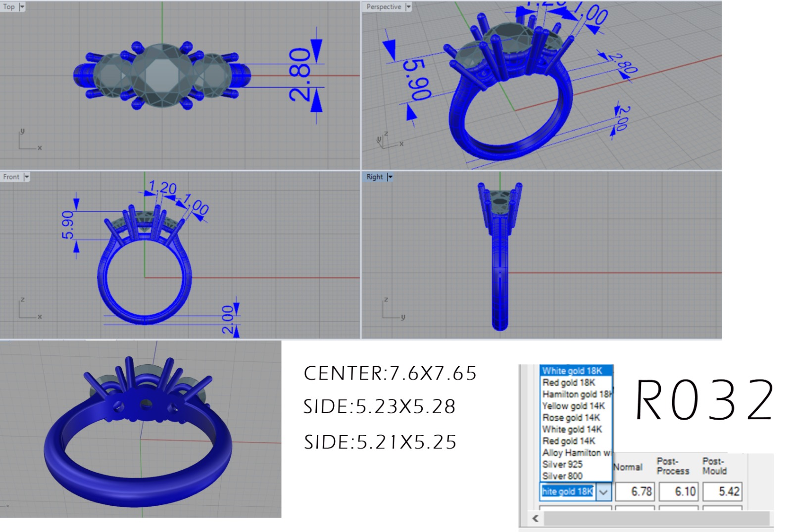Click the horizontal scrollbar left arrow
This screenshot has width=792, height=532.
pyautogui.click(x=536, y=519)
